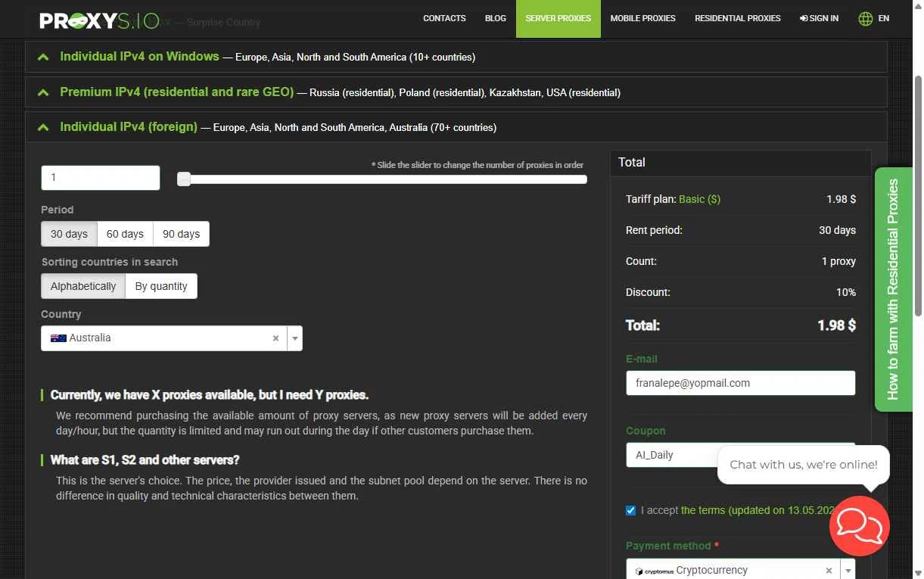The height and width of the screenshot is (579, 924).
Task: Click Individual IPv4 on Windows heading
Action: click(x=140, y=57)
